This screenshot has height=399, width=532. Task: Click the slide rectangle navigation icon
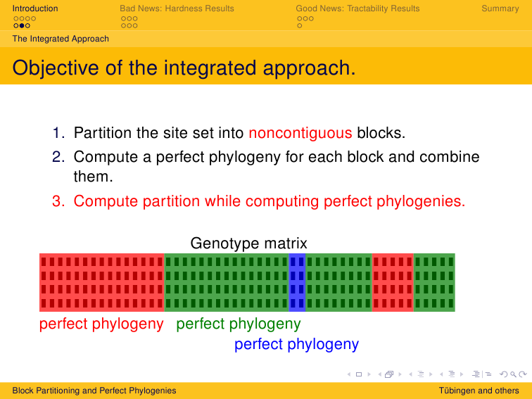(359, 374)
